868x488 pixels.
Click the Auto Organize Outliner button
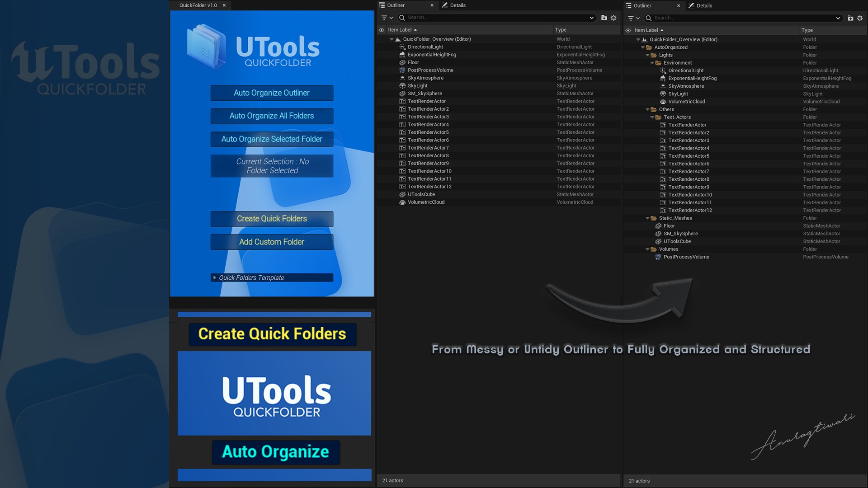(x=271, y=93)
